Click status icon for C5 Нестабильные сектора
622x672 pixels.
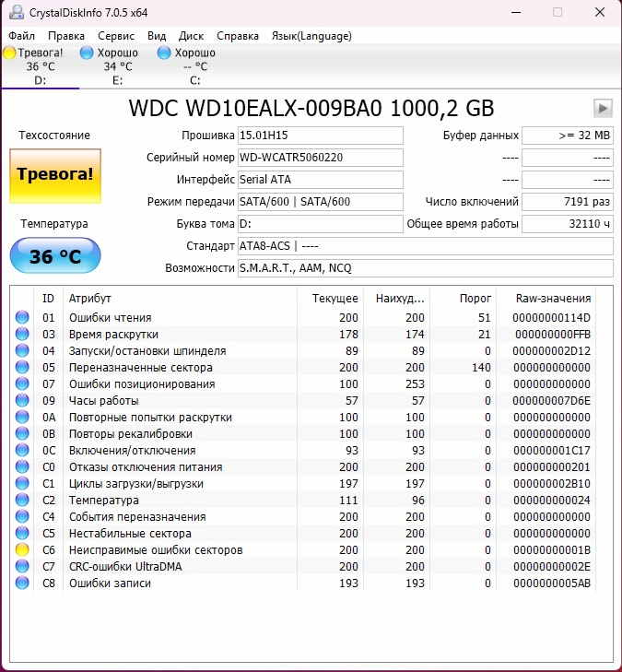click(x=22, y=533)
